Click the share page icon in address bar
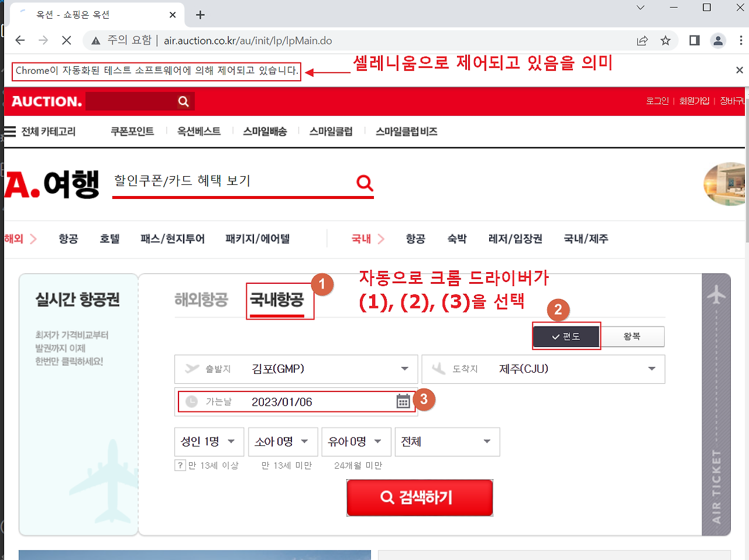Viewport: 749px width, 560px height. click(643, 40)
